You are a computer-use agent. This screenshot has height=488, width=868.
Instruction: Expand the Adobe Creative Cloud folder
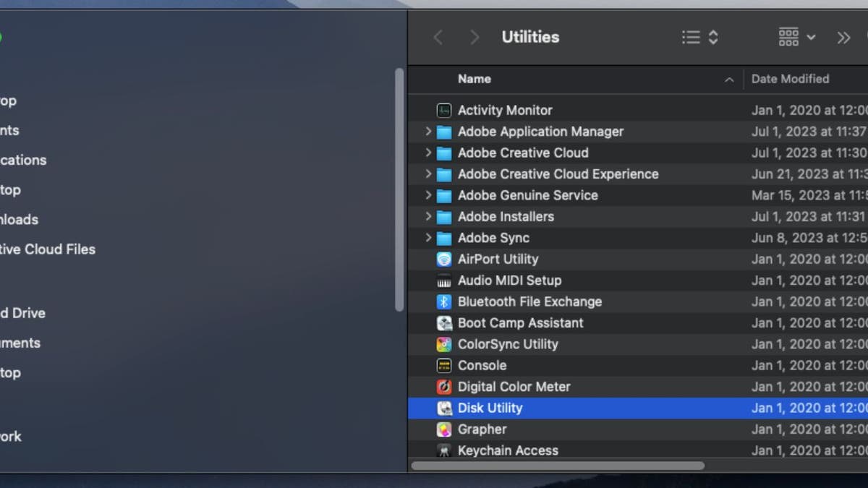pos(427,153)
